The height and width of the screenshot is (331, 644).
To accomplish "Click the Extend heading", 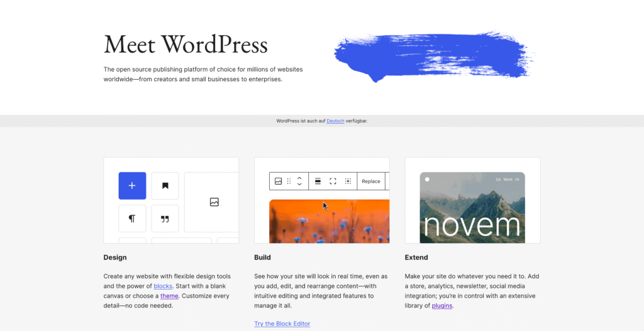I will point(416,258).
